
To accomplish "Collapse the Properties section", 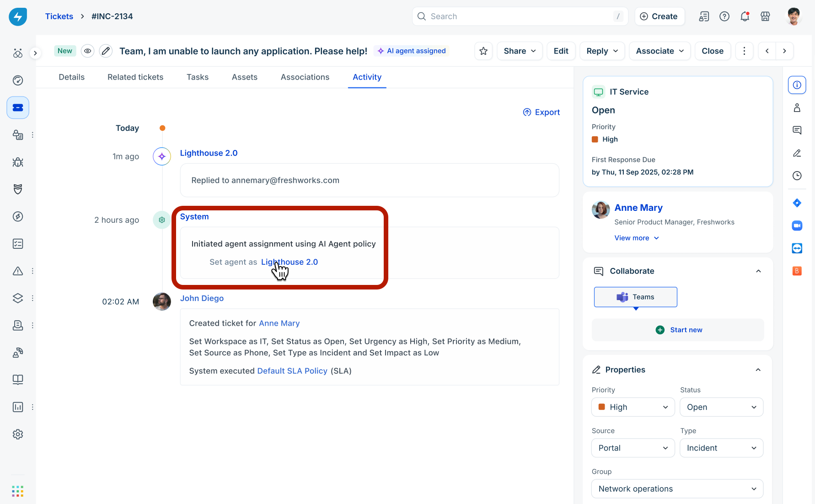I will tap(758, 370).
